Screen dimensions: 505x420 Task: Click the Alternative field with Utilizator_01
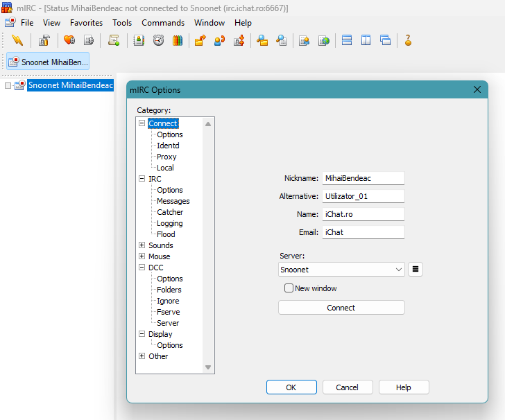[363, 196]
